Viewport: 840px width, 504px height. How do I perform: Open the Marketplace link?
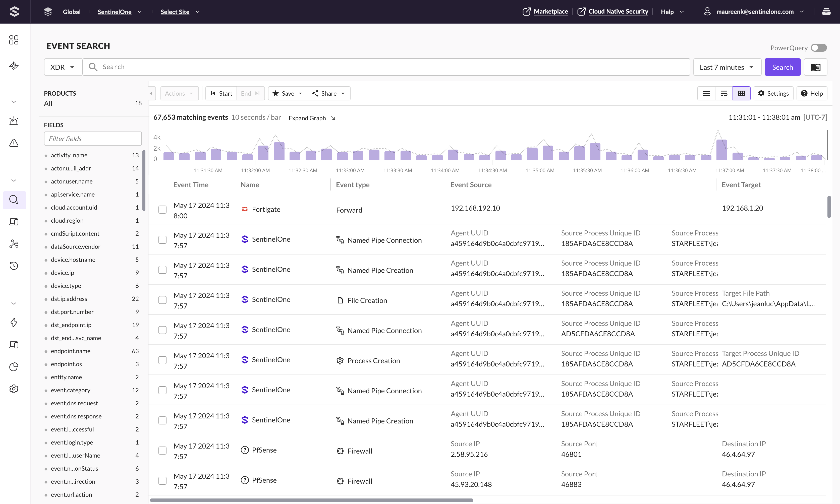tap(550, 12)
